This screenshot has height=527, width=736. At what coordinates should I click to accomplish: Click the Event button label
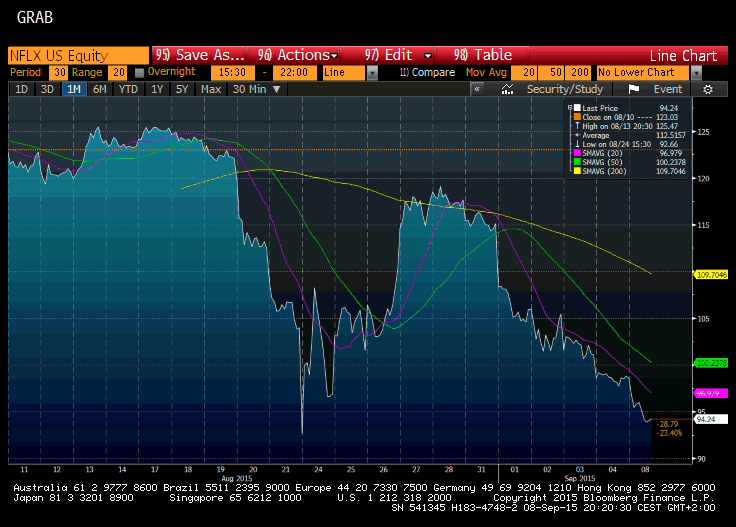point(667,89)
